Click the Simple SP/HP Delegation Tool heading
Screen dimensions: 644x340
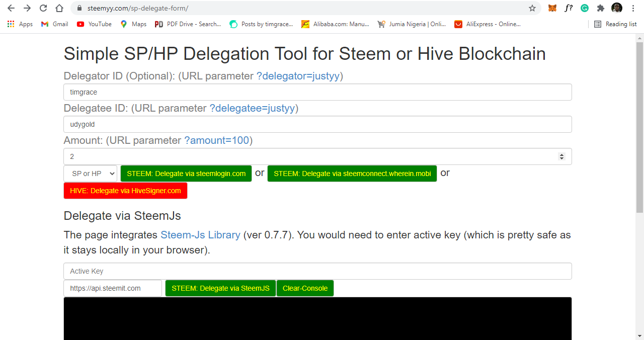[304, 53]
